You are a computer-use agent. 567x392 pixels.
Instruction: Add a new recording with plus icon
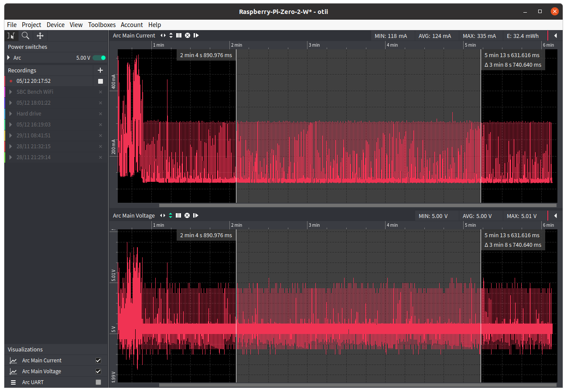pos(100,70)
